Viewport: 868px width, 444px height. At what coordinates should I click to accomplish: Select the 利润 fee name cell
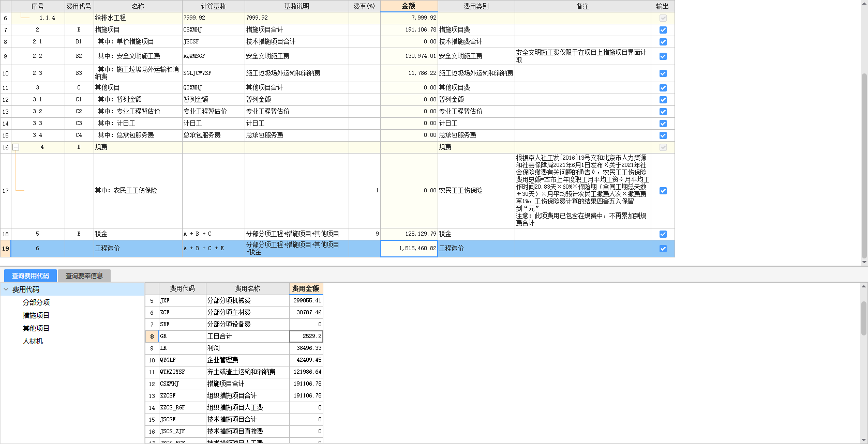[248, 348]
